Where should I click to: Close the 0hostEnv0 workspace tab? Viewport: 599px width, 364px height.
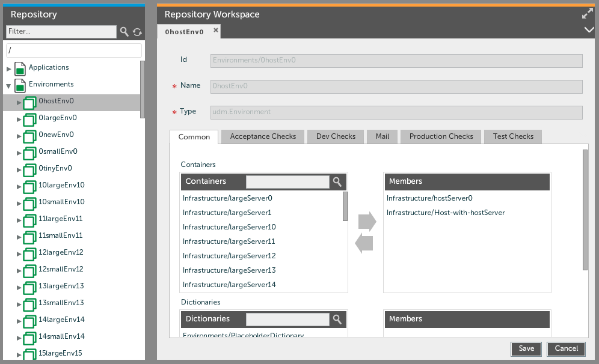(216, 30)
